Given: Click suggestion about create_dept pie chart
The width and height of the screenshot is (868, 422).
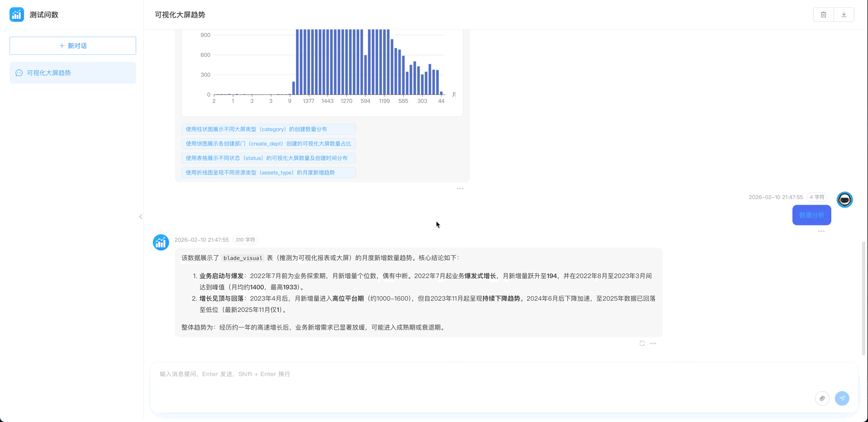Looking at the screenshot, I should 268,144.
